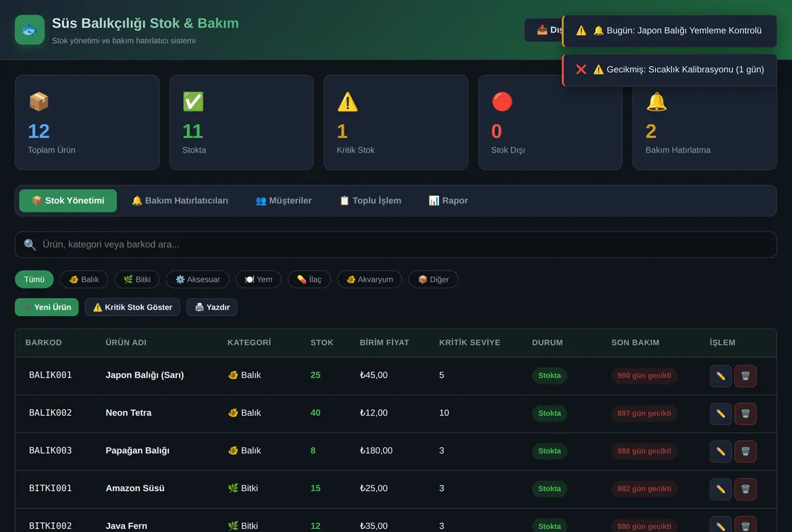
Task: Go to the Müşteriler tab
Action: (284, 201)
